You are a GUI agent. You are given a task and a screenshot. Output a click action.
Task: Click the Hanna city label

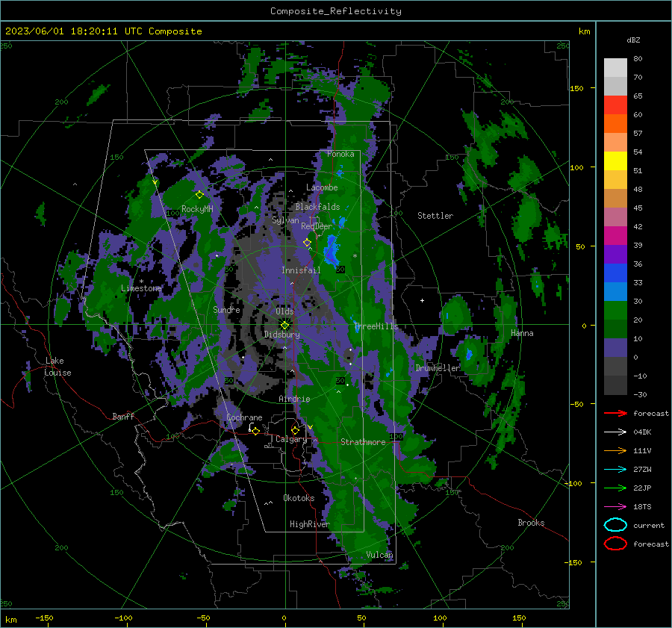click(522, 333)
